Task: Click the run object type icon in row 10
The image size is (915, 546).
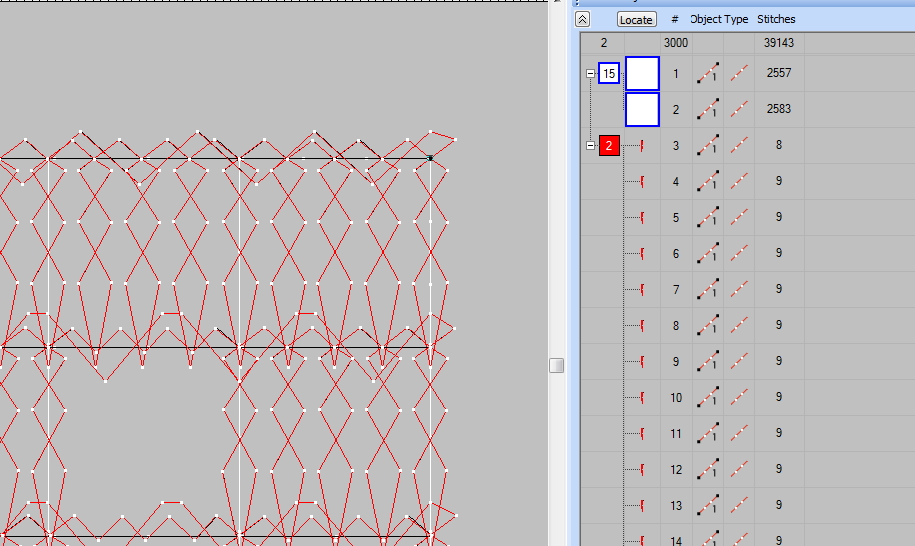Action: coord(707,398)
